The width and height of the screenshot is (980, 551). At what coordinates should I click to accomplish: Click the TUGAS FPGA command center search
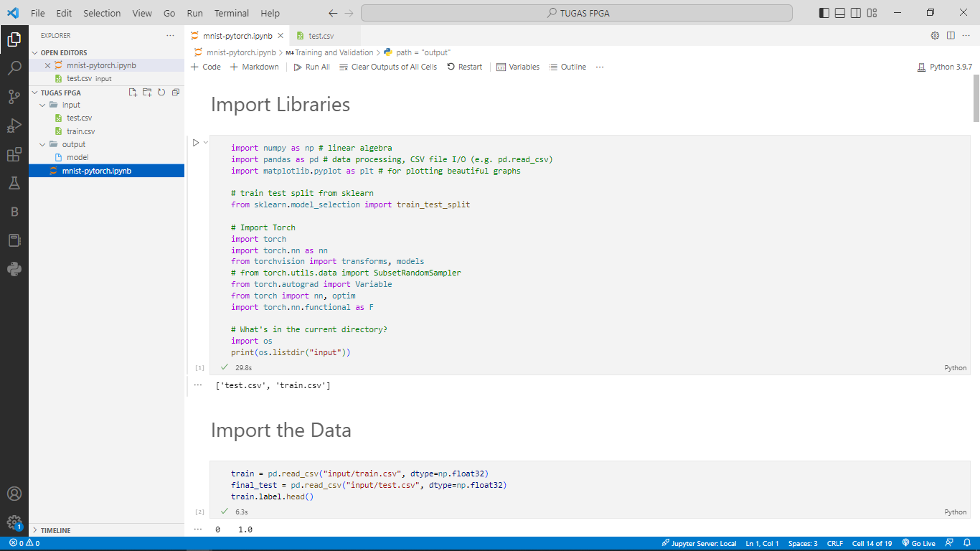(577, 13)
